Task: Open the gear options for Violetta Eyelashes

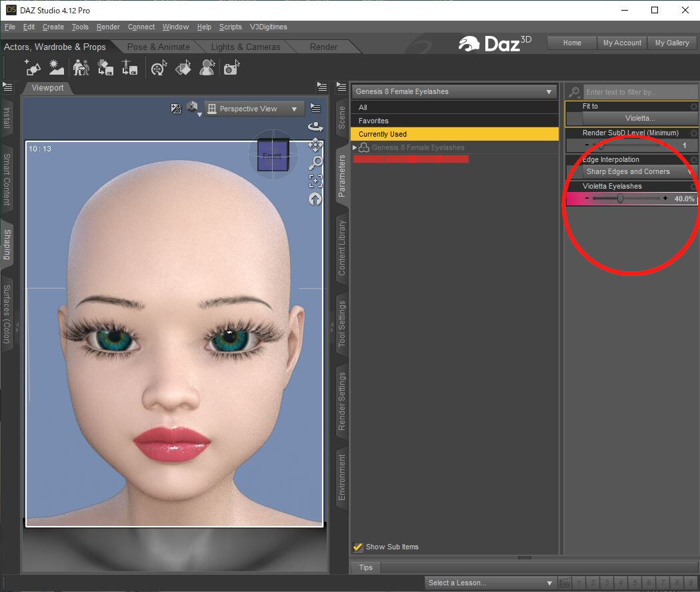Action: click(x=693, y=186)
